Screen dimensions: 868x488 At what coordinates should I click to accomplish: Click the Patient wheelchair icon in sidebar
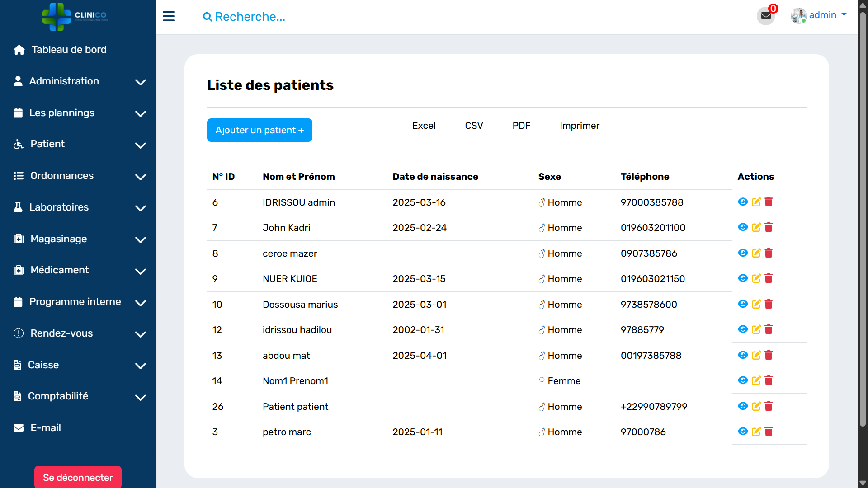[18, 144]
